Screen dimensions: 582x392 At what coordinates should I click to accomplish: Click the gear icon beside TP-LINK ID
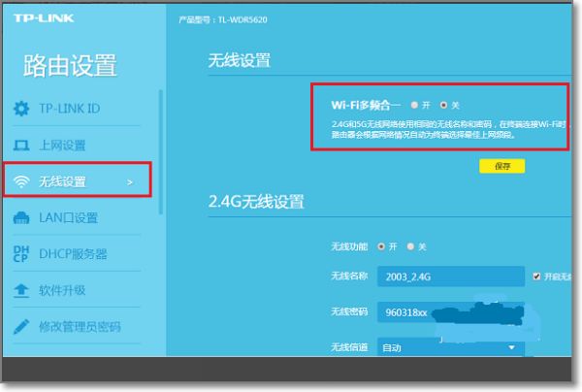[x=21, y=109]
